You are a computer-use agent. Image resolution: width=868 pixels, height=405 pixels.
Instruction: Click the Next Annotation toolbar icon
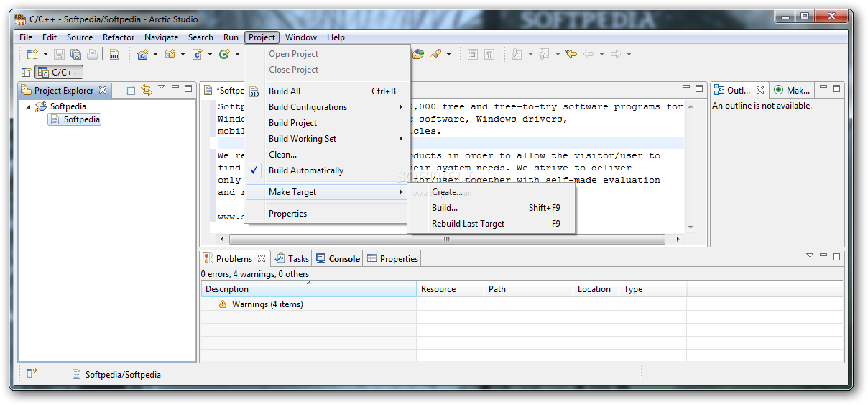pyautogui.click(x=517, y=54)
